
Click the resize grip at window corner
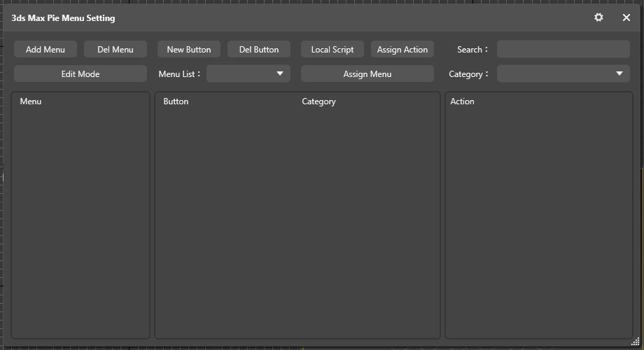pyautogui.click(x=636, y=342)
